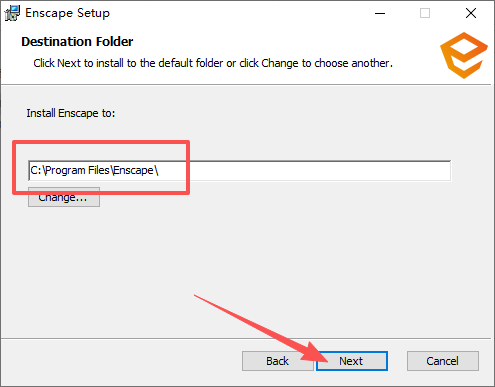Close the Enscape Setup dialog
495x387 pixels.
pos(471,13)
